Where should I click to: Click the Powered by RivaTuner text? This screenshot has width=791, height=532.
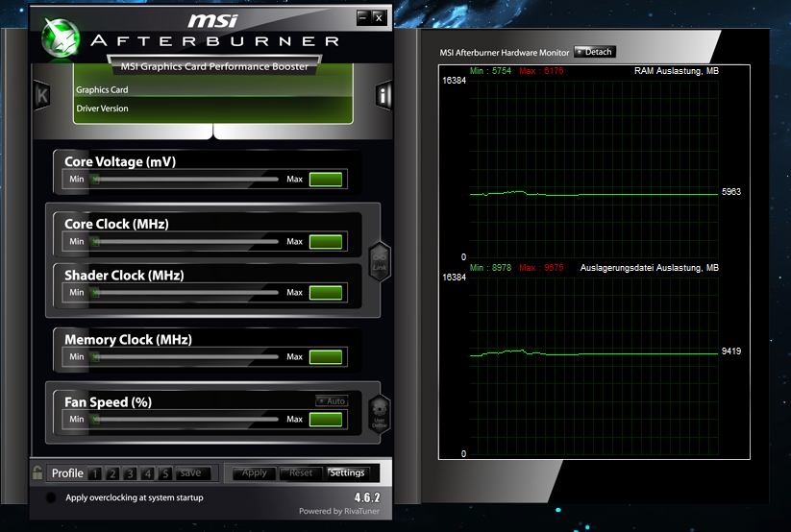[339, 511]
